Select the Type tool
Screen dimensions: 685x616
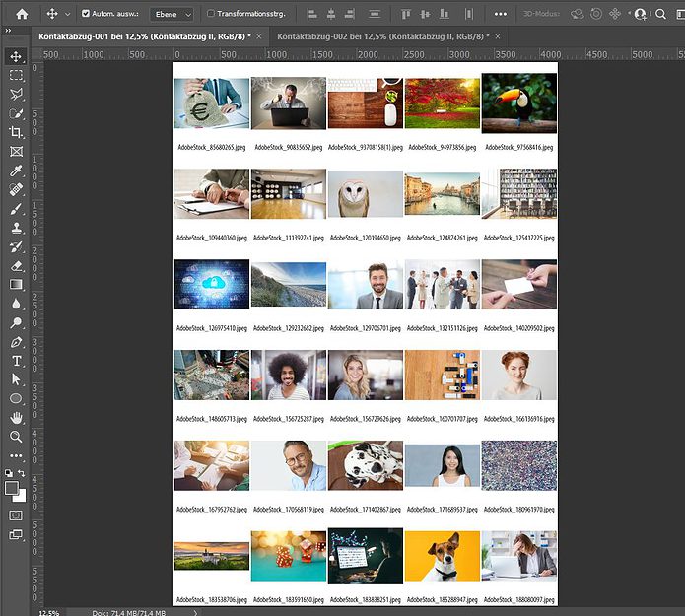coord(16,361)
